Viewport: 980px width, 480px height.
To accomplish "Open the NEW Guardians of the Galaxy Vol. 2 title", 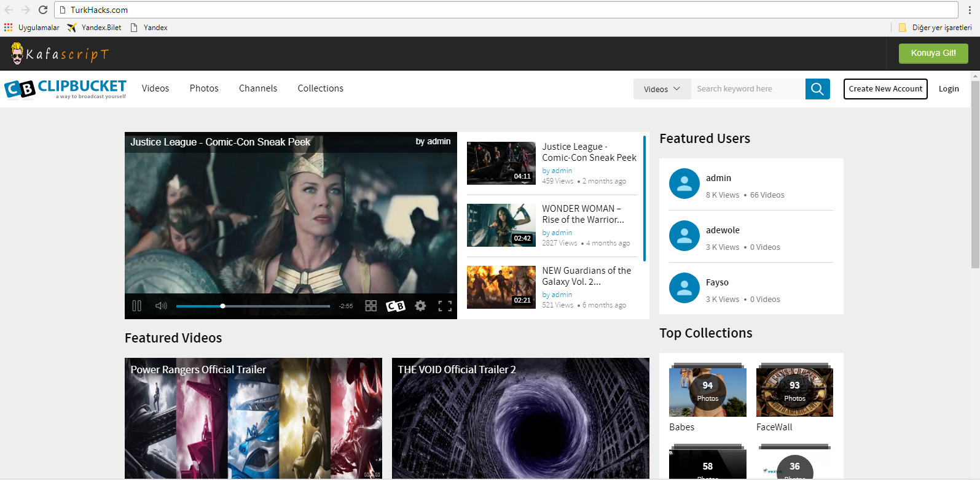I will [587, 276].
